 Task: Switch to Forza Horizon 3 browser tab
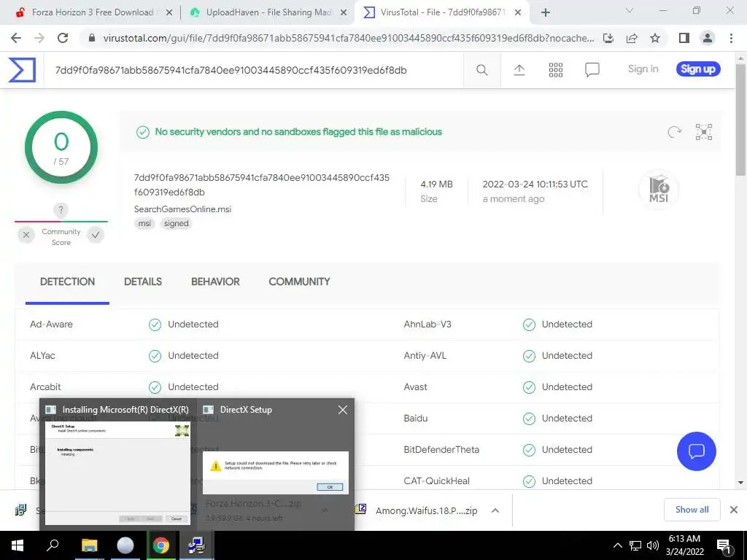coord(93,12)
